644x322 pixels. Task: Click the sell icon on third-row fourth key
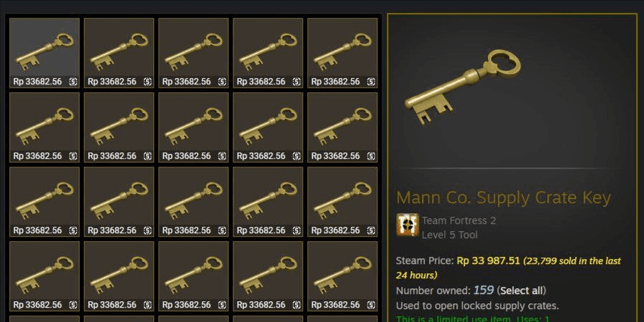[297, 230]
